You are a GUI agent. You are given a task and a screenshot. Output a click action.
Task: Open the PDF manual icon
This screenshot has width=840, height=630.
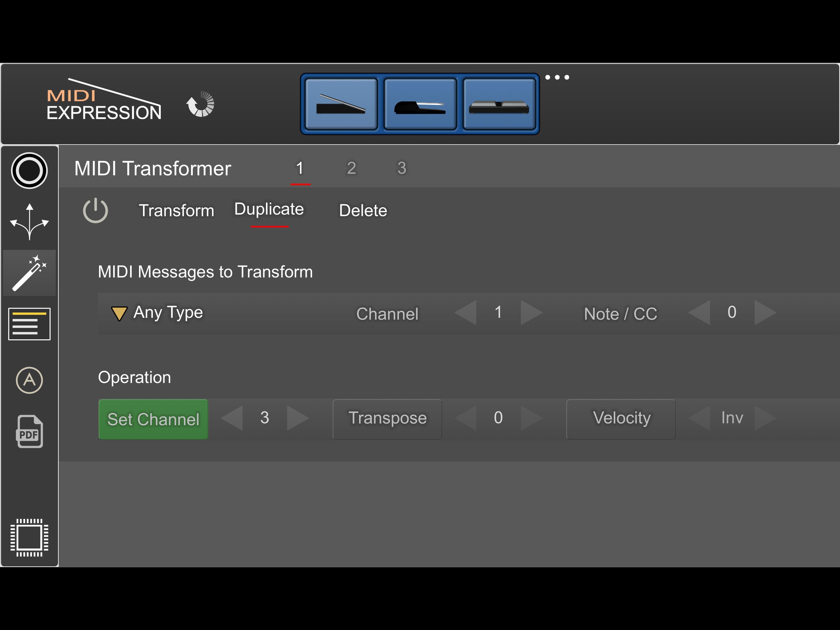(29, 431)
